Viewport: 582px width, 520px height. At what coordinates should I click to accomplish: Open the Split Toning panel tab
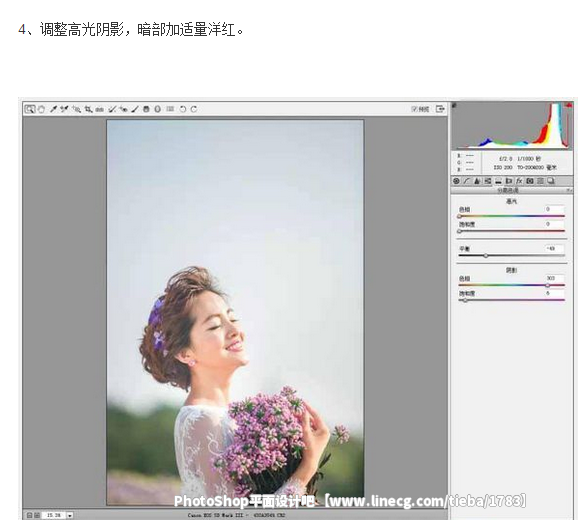tap(498, 181)
